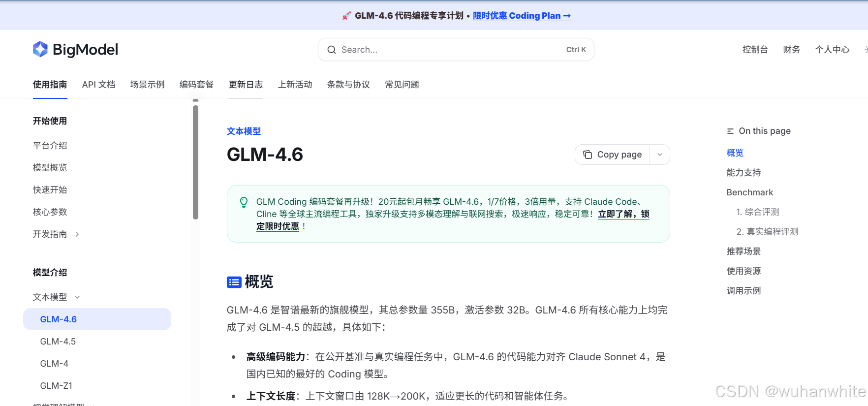The height and width of the screenshot is (406, 868).
Task: Jump to 1. 综合评测 section
Action: click(758, 212)
